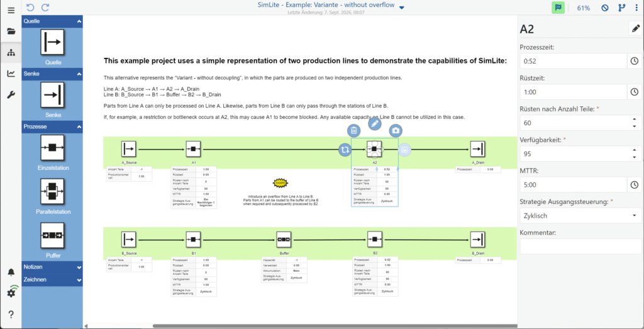The width and height of the screenshot is (644, 329).
Task: Click the 'Introduce an overflow' note text
Action: [280, 200]
